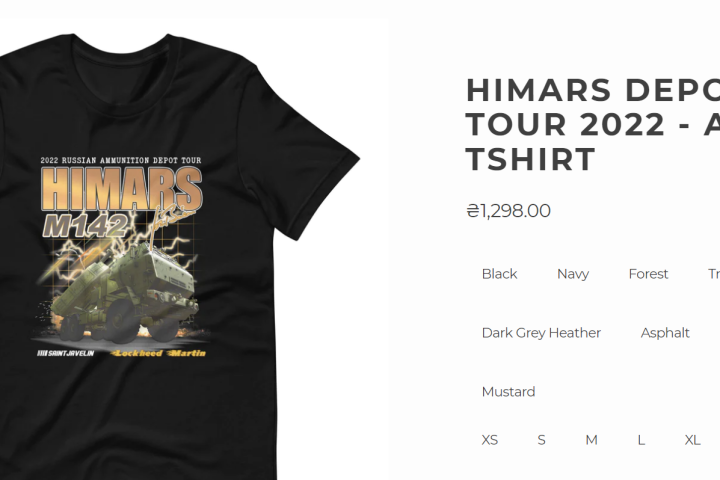The height and width of the screenshot is (480, 720).
Task: Pick size L
Action: 641,440
